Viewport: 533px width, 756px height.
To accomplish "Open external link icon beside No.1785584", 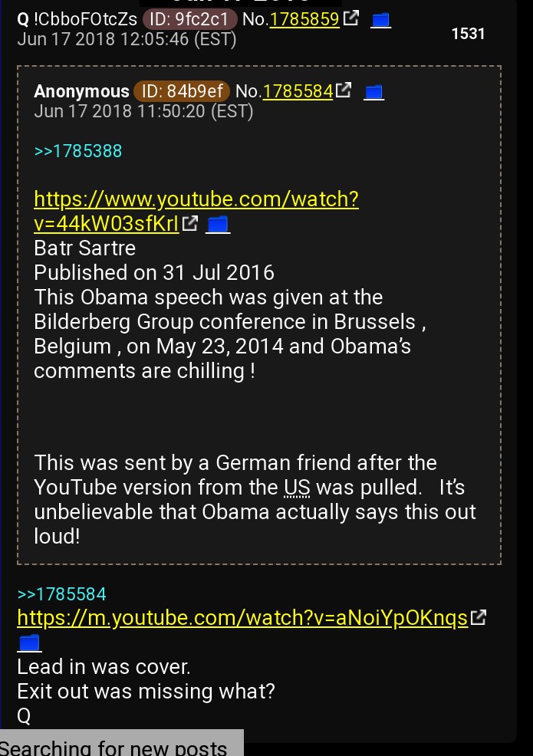I will point(344,90).
